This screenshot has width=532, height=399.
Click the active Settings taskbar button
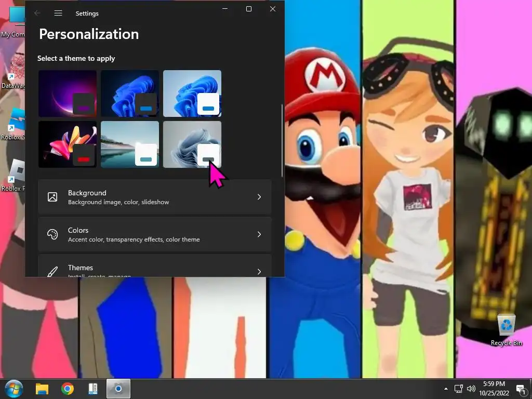pyautogui.click(x=118, y=389)
